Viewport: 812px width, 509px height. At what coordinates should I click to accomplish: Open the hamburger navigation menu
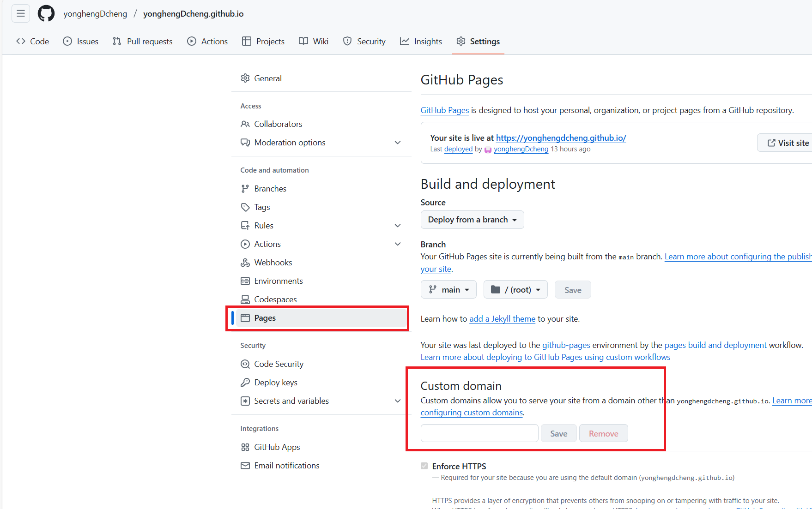(x=21, y=14)
